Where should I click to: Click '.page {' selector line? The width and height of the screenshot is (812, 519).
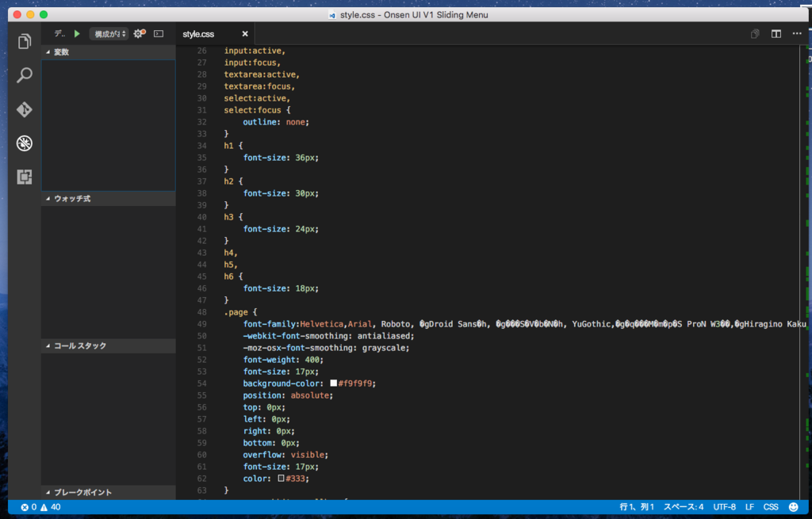[240, 312]
